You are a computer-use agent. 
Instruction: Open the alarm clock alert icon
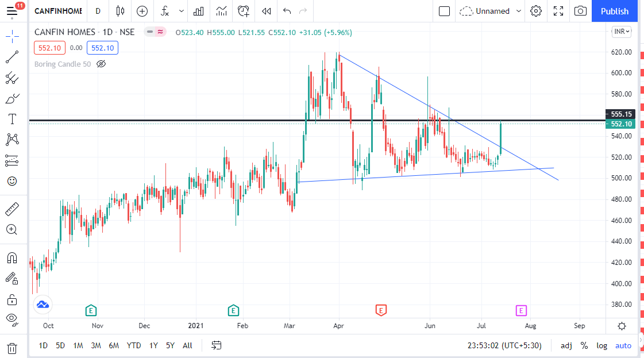(x=244, y=11)
